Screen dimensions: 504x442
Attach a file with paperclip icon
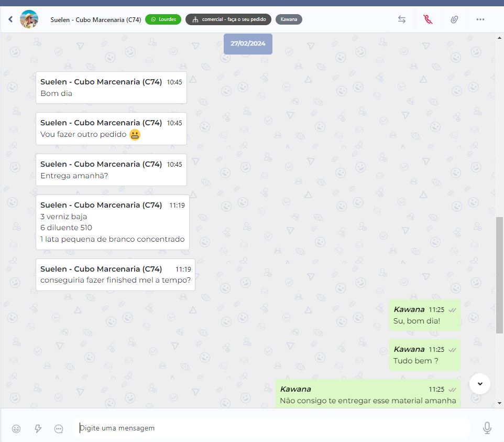point(454,19)
